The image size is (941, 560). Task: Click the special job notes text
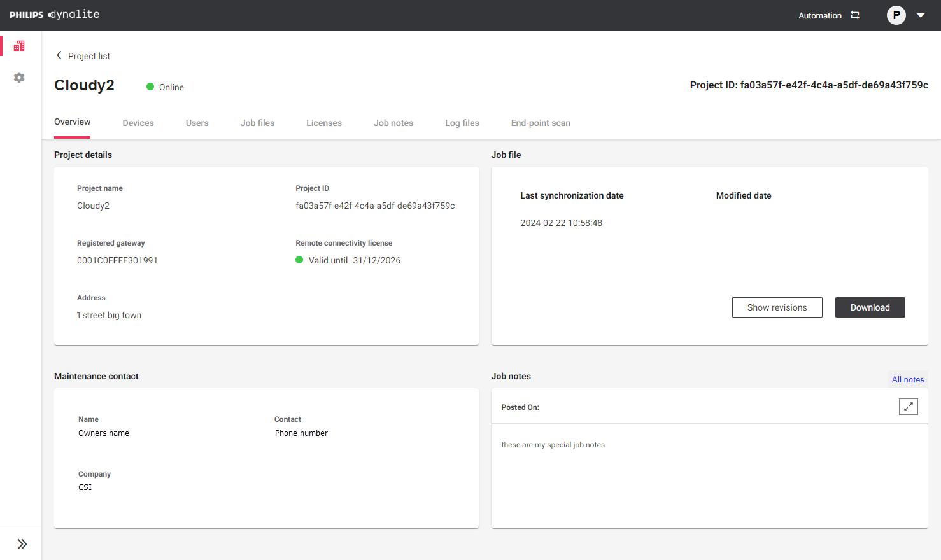point(553,444)
